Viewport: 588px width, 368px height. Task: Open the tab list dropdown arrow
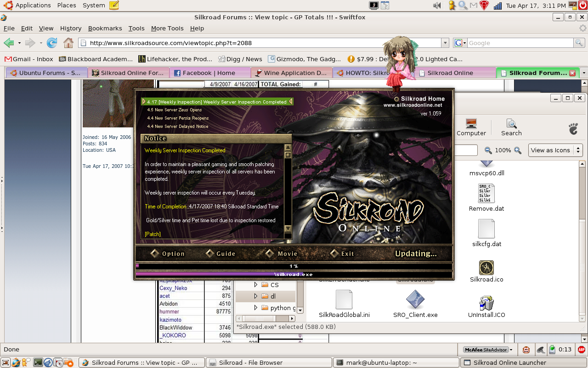(584, 73)
